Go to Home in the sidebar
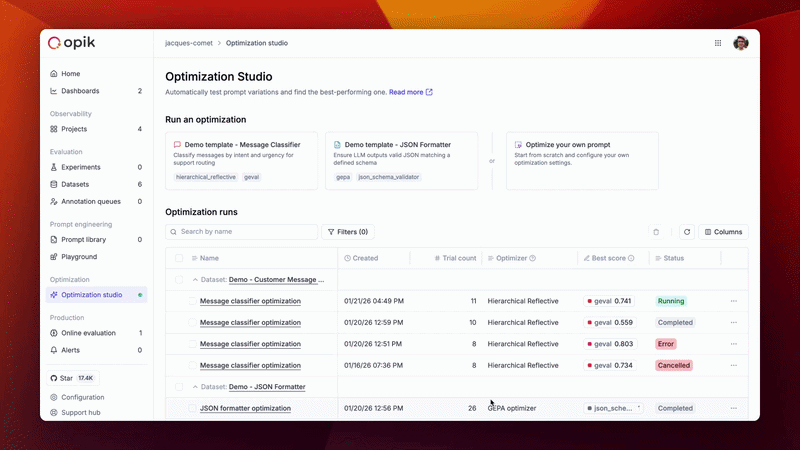This screenshot has width=800, height=450. (x=96, y=73)
